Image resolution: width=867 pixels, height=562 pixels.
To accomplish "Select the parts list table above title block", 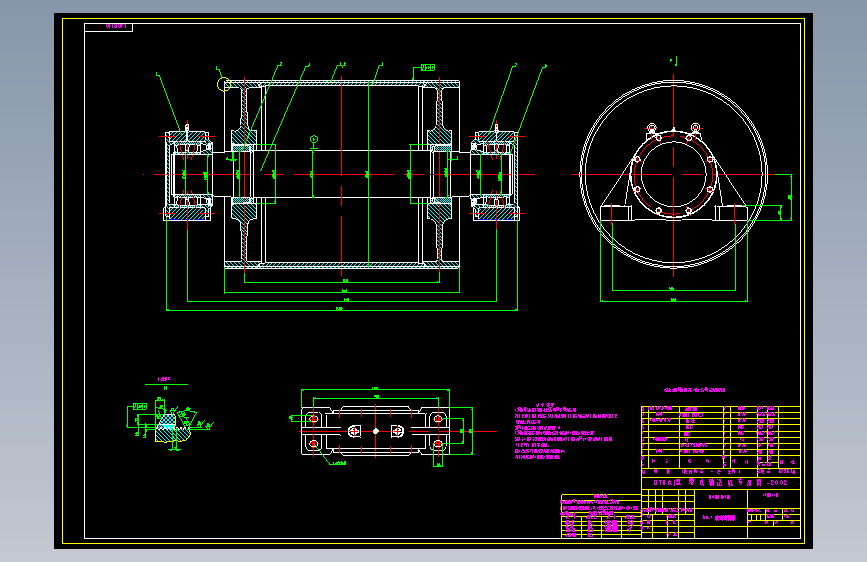I will click(x=721, y=441).
